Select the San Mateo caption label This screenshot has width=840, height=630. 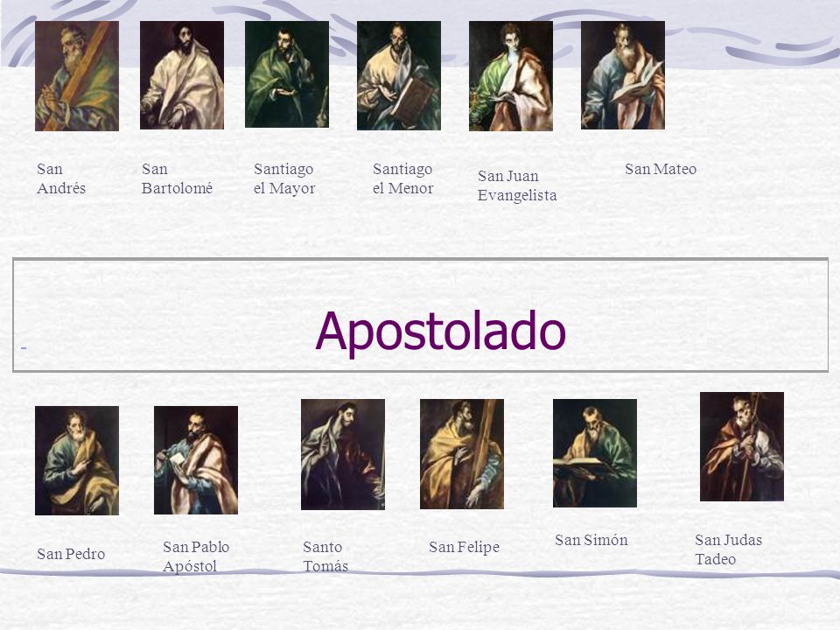[661, 169]
